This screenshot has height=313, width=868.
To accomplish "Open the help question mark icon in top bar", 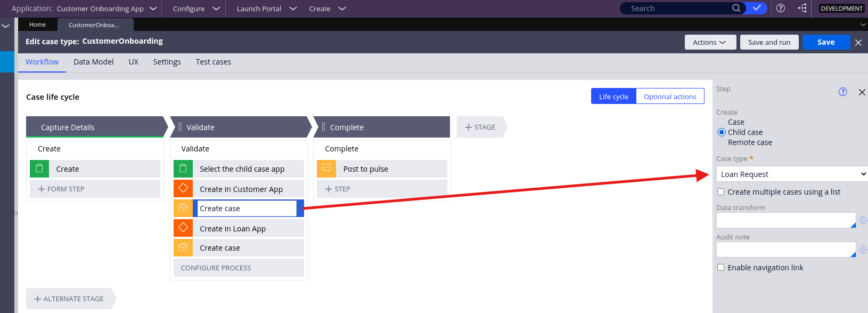I will (x=781, y=8).
